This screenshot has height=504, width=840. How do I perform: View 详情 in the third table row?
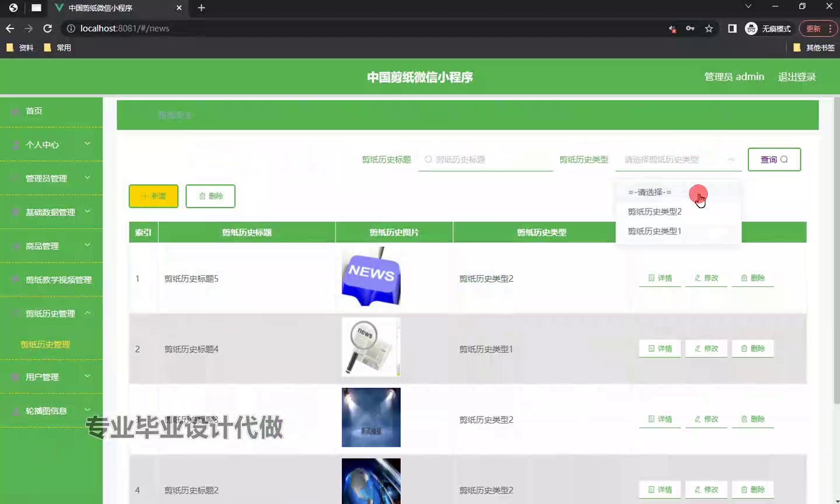pos(660,419)
